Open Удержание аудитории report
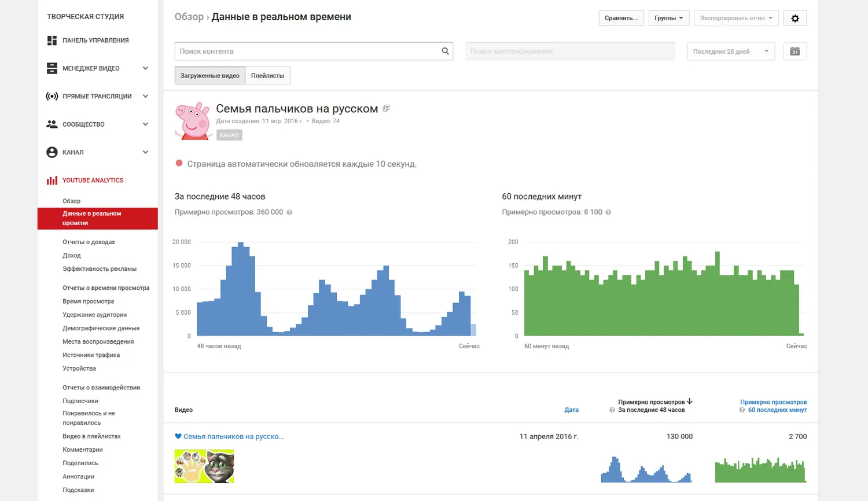This screenshot has height=501, width=868. [x=95, y=315]
